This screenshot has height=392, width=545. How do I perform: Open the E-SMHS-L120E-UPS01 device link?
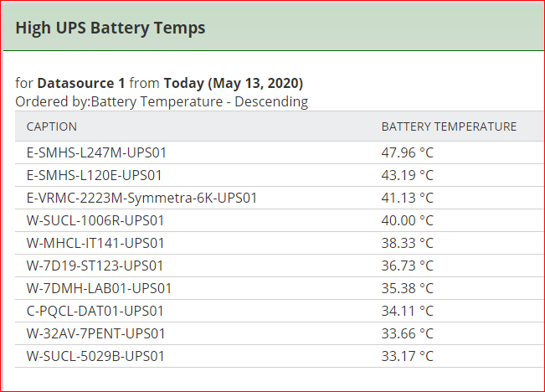click(x=94, y=175)
